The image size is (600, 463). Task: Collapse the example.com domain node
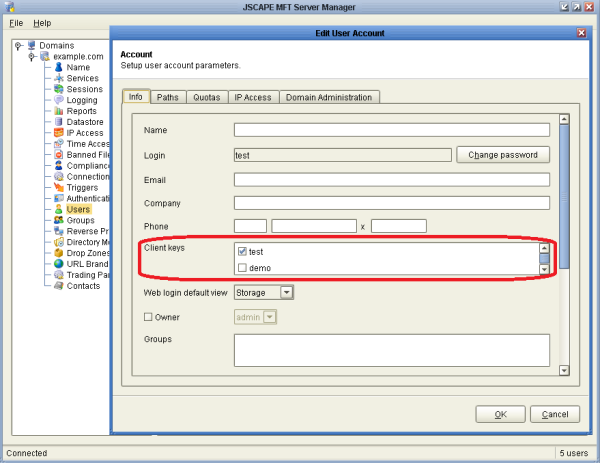pos(32,57)
